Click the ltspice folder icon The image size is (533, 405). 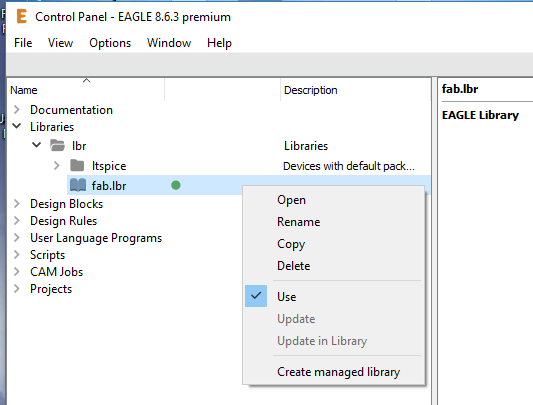click(x=77, y=166)
